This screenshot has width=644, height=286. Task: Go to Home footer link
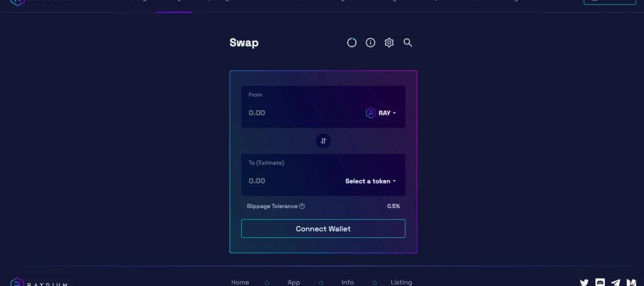[x=240, y=282]
